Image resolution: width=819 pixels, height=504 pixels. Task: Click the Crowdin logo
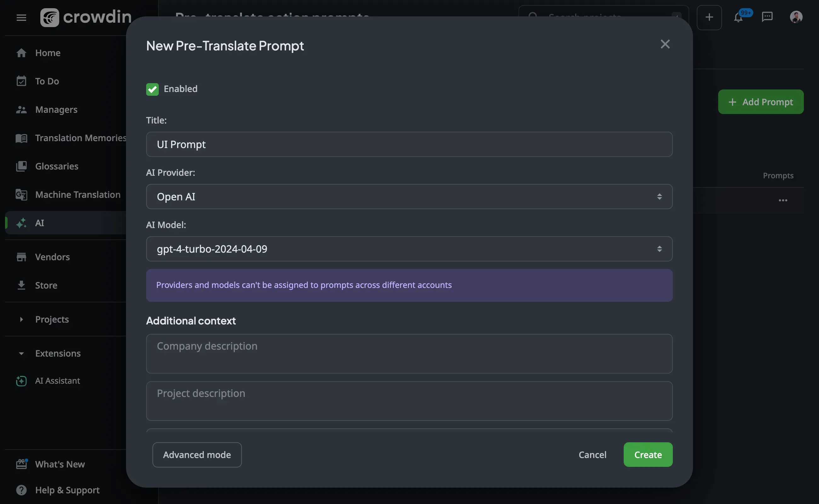coord(86,17)
